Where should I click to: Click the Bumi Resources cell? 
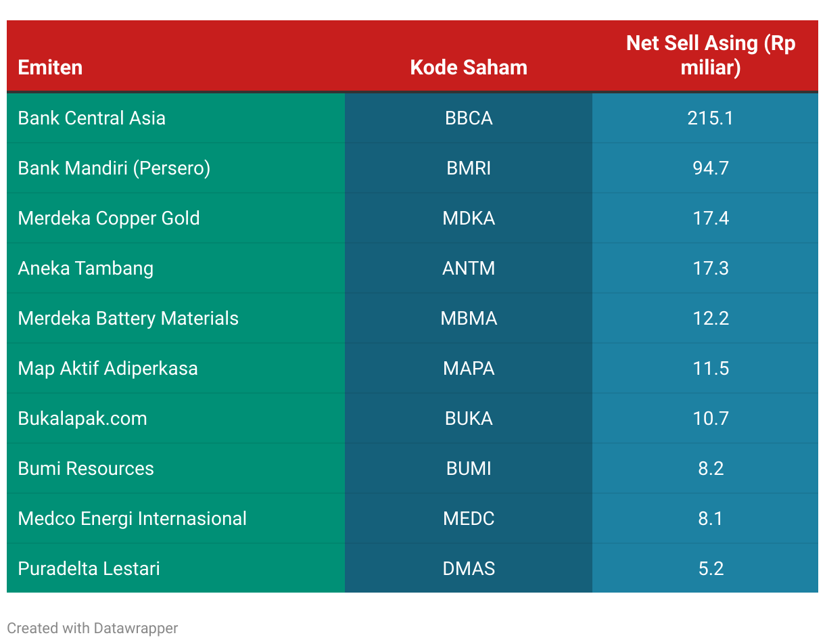(176, 469)
